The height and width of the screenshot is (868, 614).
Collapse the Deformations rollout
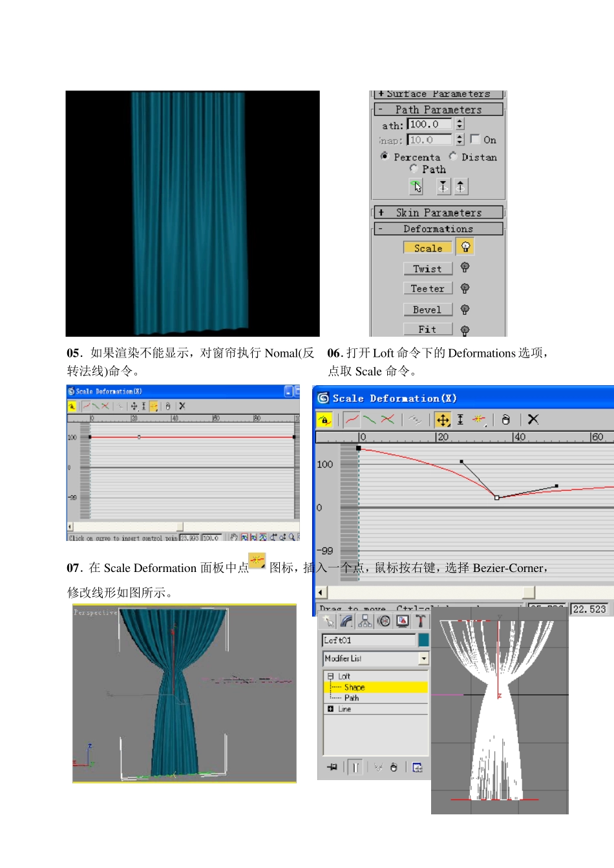click(x=439, y=229)
